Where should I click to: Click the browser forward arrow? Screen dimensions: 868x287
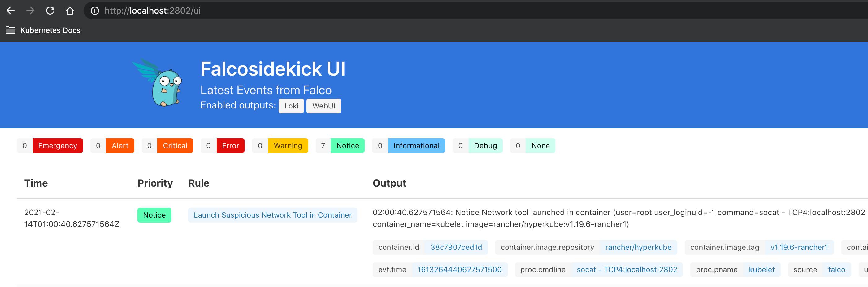[30, 11]
